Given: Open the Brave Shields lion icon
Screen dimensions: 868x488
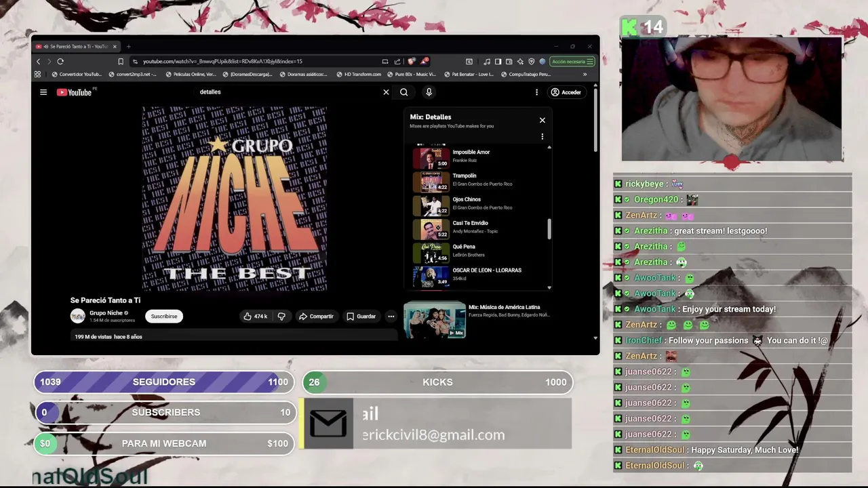Looking at the screenshot, I should point(412,62).
